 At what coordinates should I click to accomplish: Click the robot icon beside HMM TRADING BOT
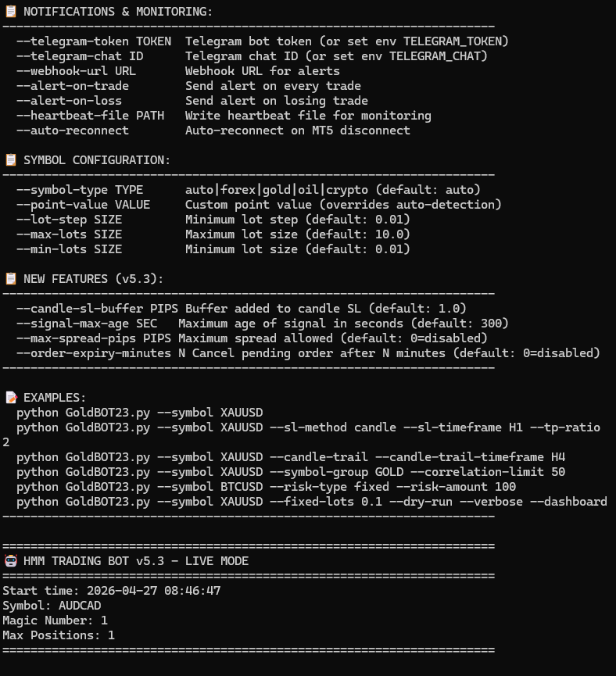(x=11, y=560)
